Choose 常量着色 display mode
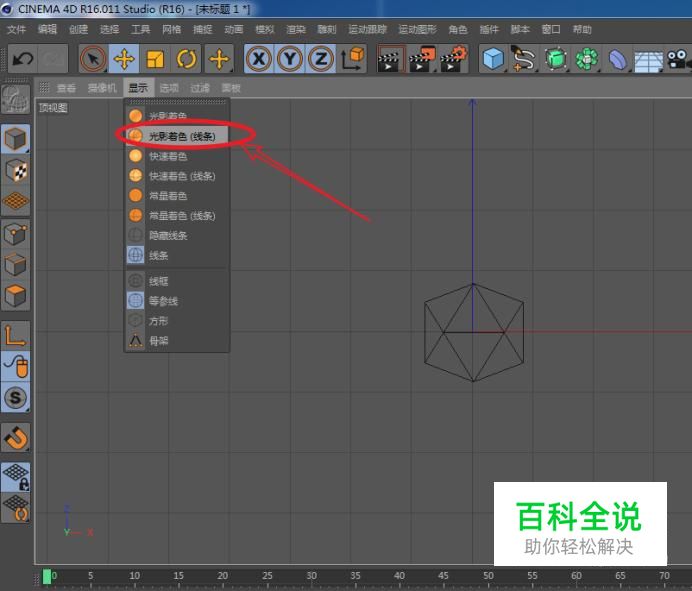 coord(177,196)
